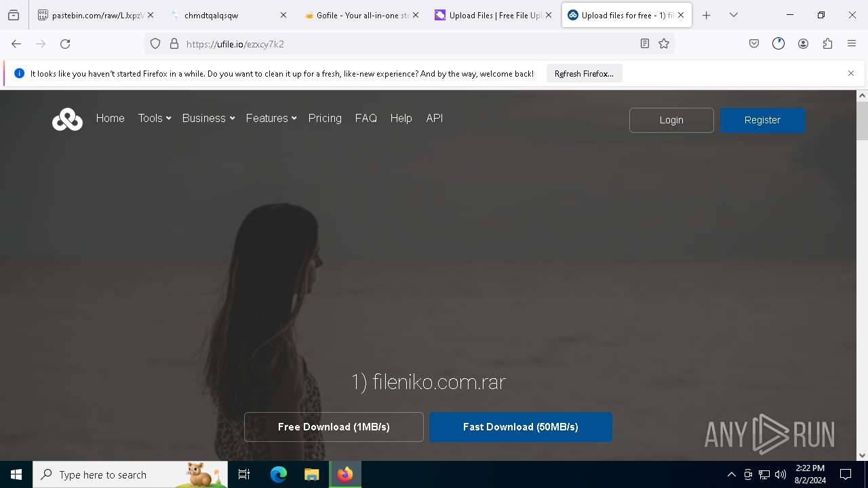The width and height of the screenshot is (868, 488).
Task: Click the scrollbar down arrow
Action: click(x=862, y=455)
